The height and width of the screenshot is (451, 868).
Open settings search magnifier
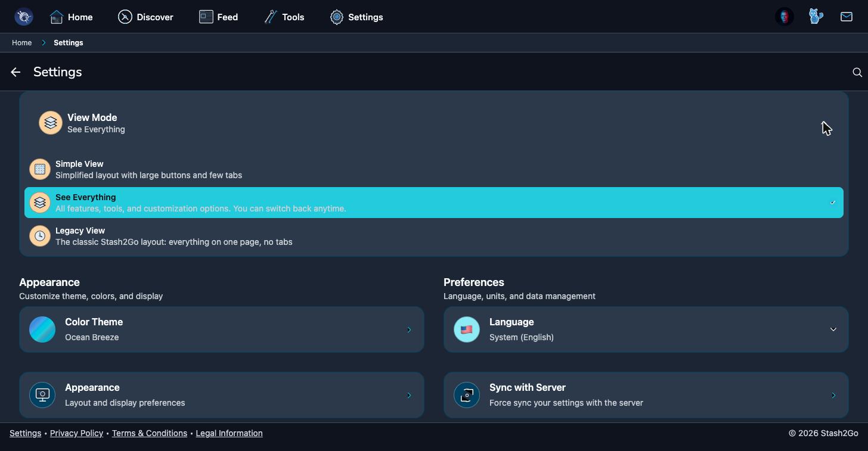click(x=857, y=72)
